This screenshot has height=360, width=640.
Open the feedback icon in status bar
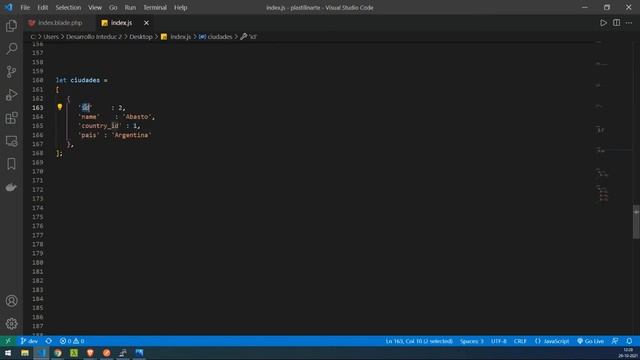[615, 341]
